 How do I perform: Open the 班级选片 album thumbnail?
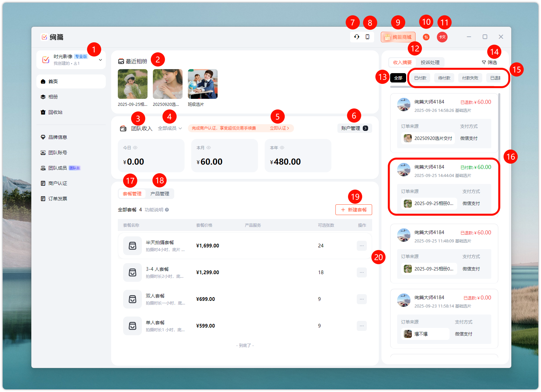pos(203,84)
